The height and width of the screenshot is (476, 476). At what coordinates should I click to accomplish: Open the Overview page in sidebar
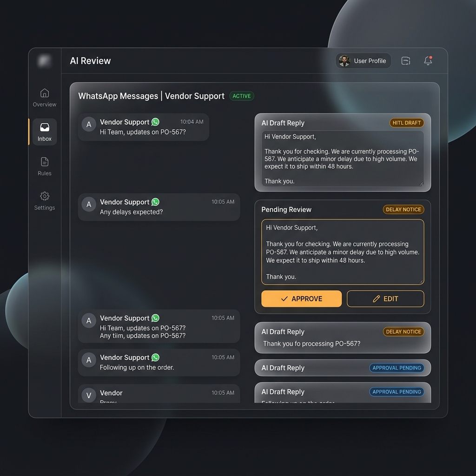(44, 98)
